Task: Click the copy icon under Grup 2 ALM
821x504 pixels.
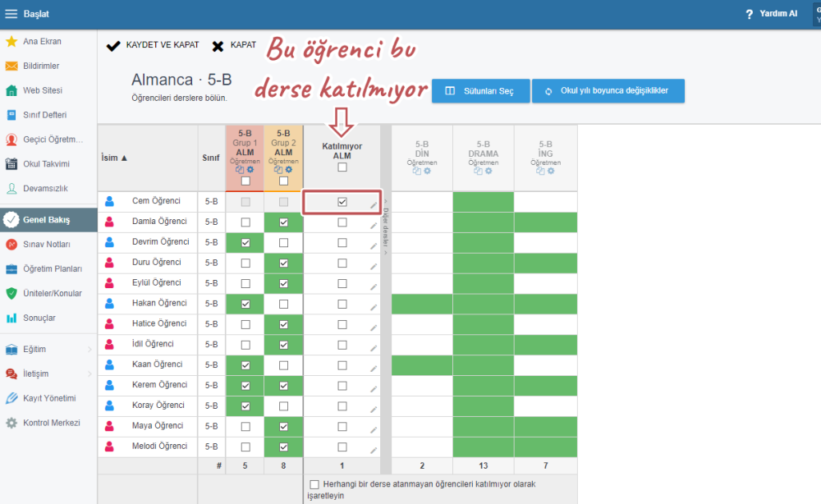Action: click(278, 170)
